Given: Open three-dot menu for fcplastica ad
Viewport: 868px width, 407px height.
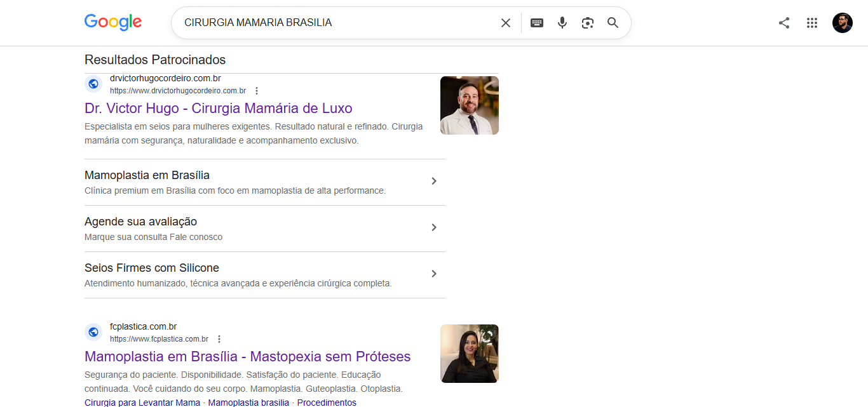Looking at the screenshot, I should click(219, 339).
